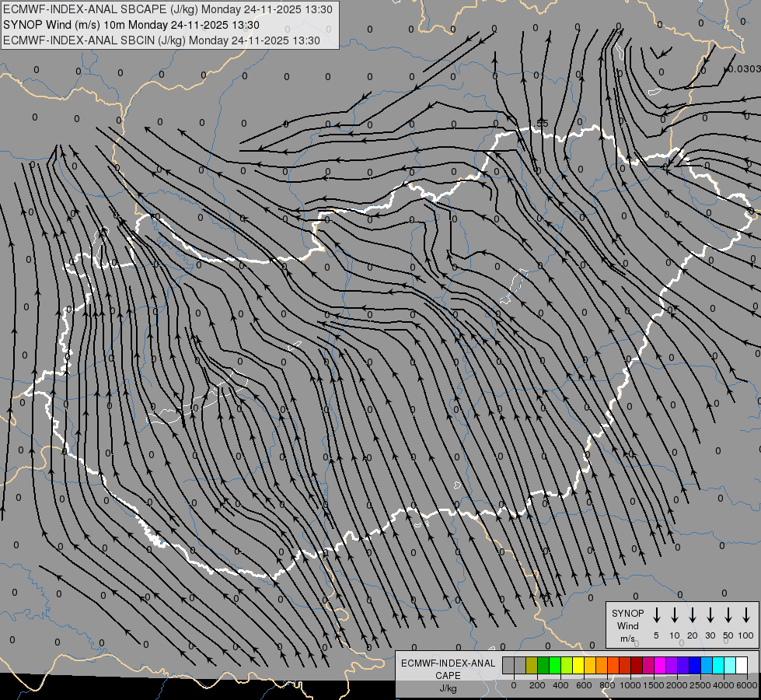The height and width of the screenshot is (700, 761).
Task: Click the 2500 value under the color bar
Action: click(700, 685)
